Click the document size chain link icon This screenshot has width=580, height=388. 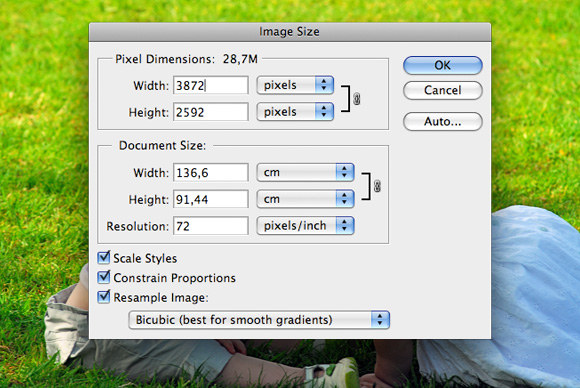(377, 186)
